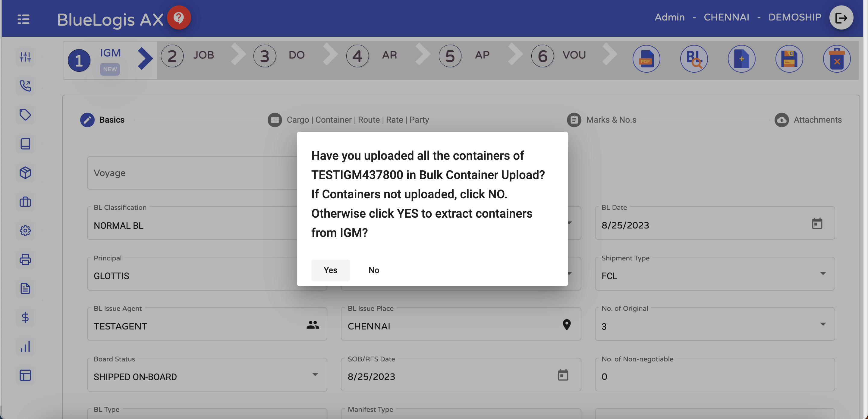Viewport: 868px width, 419px height.
Task: Open the briefcase icon in the sidebar
Action: pos(25,202)
